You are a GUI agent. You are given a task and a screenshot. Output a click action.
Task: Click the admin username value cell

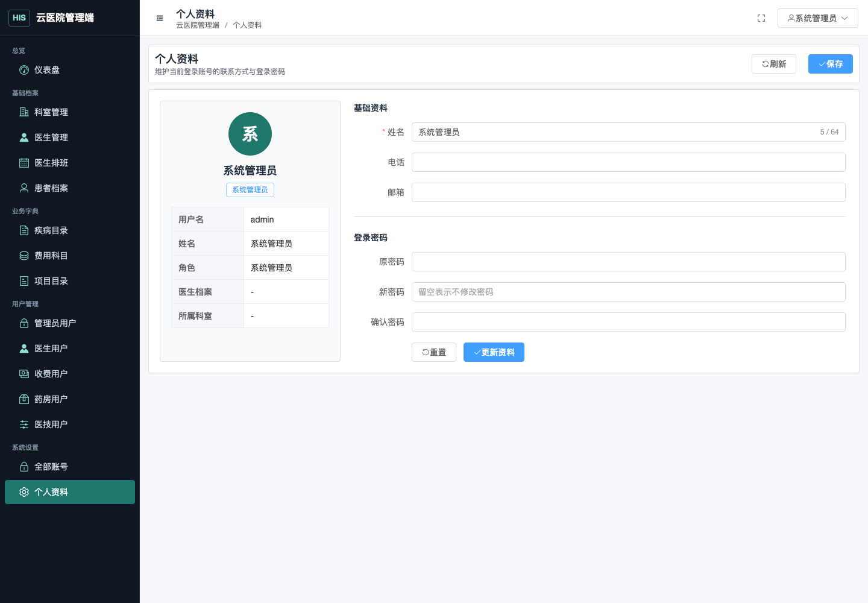click(286, 219)
